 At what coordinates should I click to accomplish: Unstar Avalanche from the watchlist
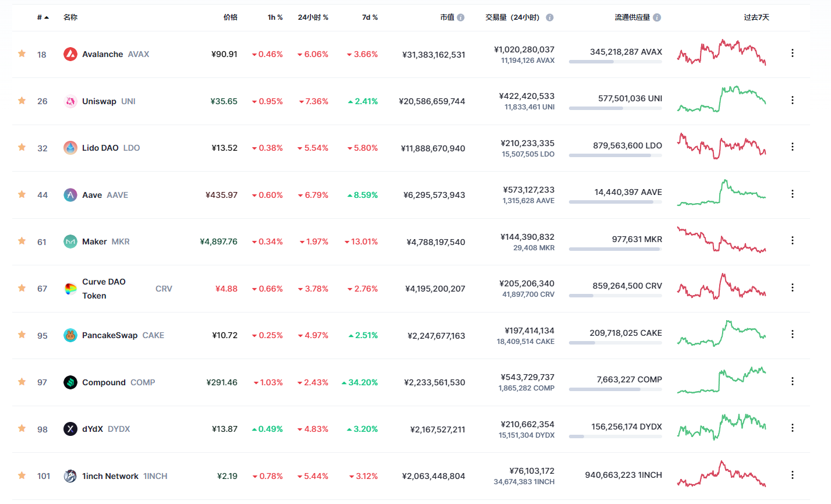click(x=22, y=54)
